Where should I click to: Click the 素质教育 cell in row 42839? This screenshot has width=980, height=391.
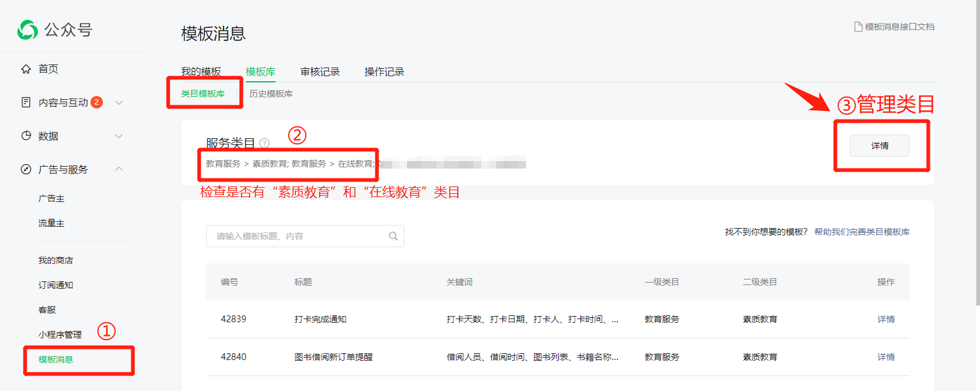pos(760,319)
